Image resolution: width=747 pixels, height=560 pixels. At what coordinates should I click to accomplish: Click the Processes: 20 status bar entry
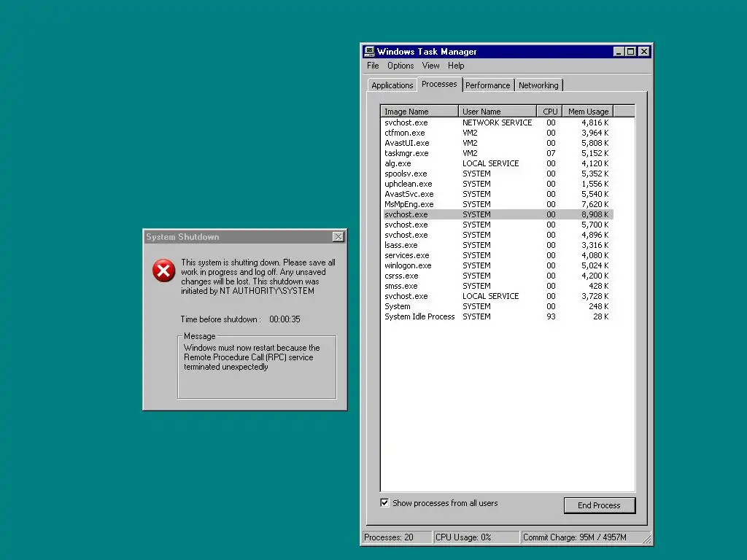click(x=398, y=537)
